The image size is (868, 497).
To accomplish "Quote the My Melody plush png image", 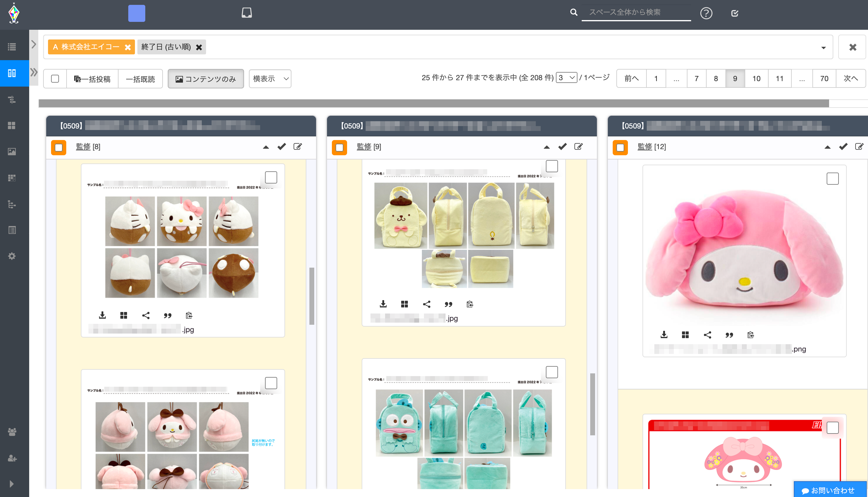I will [x=729, y=335].
